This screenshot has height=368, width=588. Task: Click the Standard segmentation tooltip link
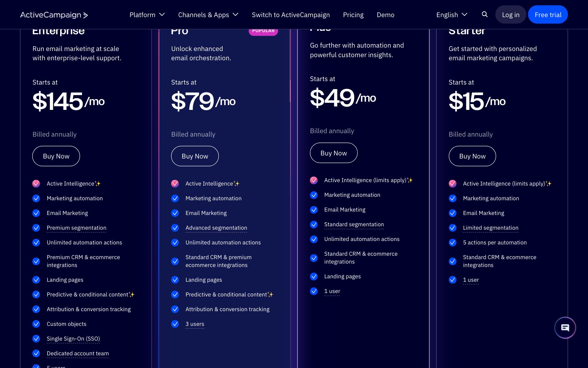[354, 224]
